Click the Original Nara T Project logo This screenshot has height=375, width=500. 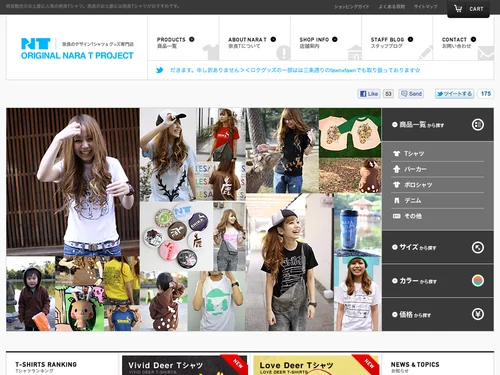(77, 49)
